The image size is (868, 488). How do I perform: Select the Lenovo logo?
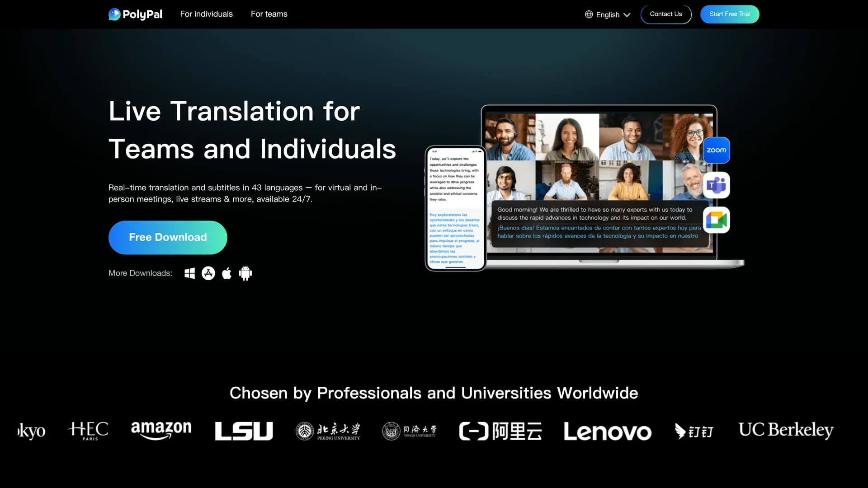pos(608,432)
